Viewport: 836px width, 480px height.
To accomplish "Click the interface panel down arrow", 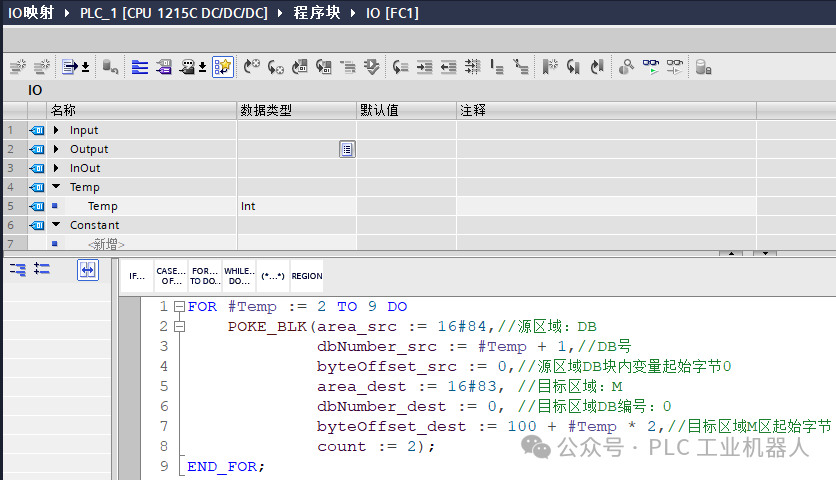I will click(x=765, y=253).
